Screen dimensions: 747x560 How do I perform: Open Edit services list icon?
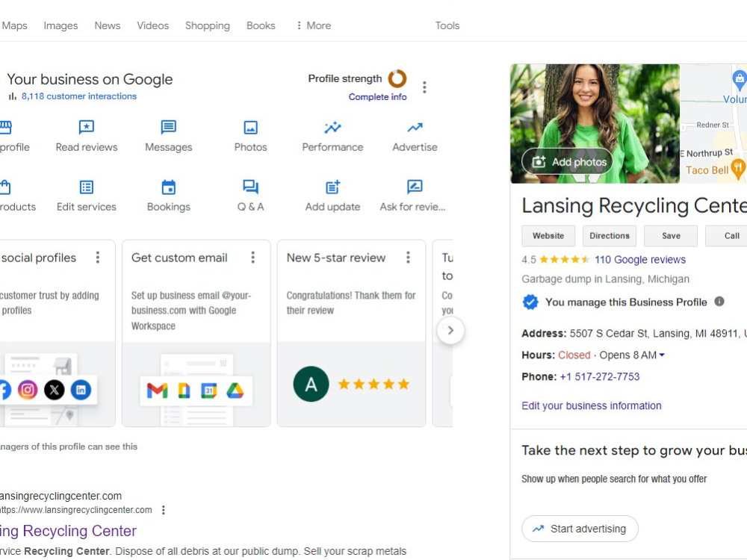click(86, 187)
